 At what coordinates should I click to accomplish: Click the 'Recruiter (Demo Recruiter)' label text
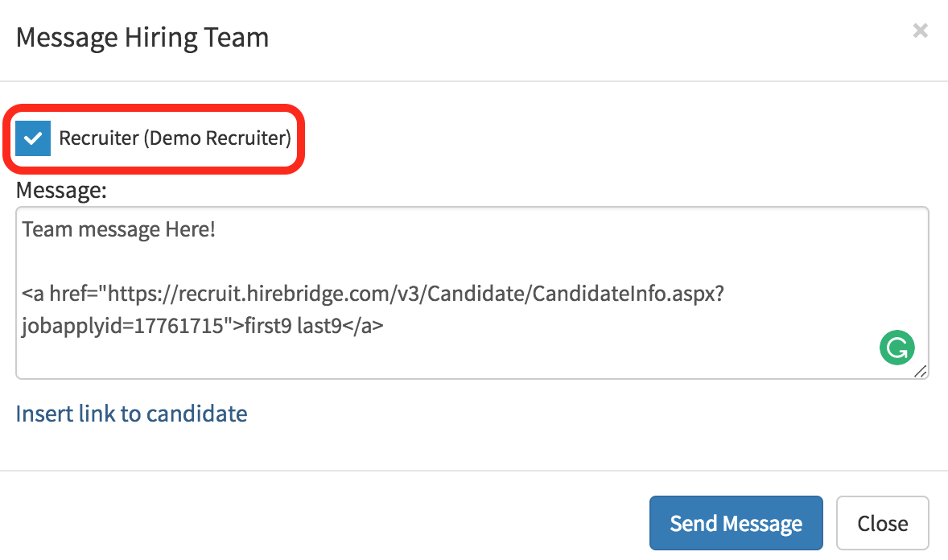[175, 138]
